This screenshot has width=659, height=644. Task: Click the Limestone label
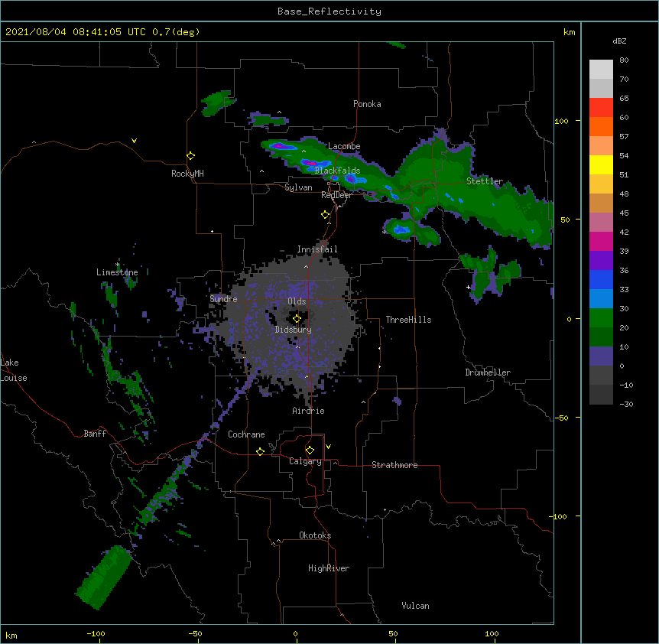pyautogui.click(x=117, y=272)
